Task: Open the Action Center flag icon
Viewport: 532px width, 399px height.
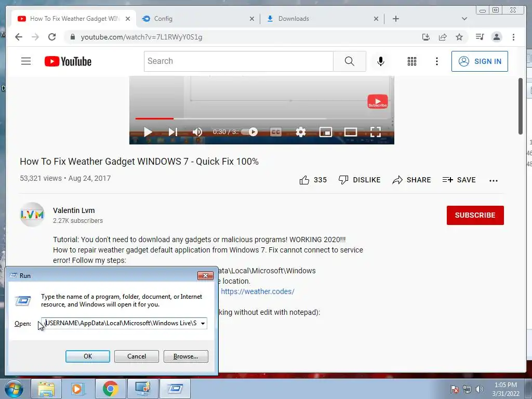Action: pos(454,389)
